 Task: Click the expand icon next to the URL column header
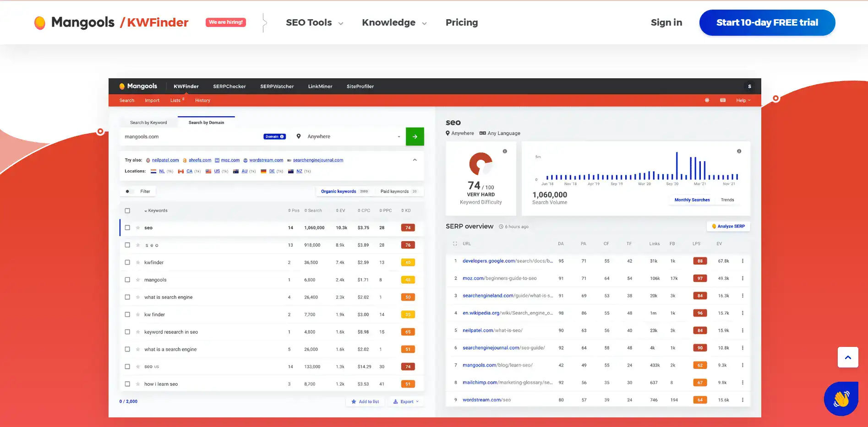[x=454, y=243]
